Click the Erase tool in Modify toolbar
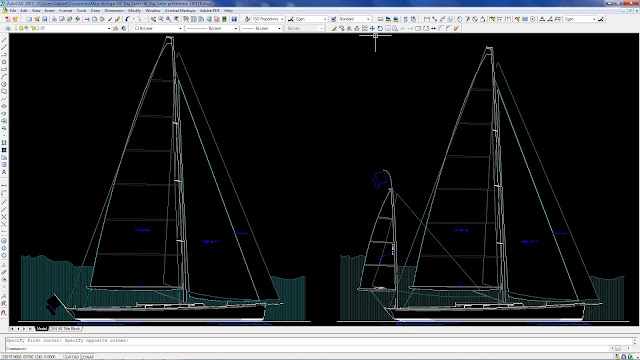Viewport: 640px width, 360px height. pos(334,28)
